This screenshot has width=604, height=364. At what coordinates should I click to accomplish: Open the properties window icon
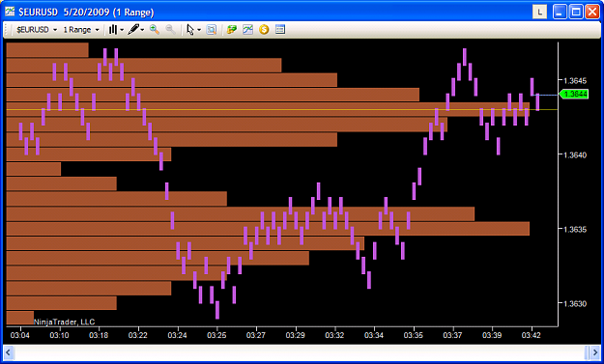coord(280,29)
